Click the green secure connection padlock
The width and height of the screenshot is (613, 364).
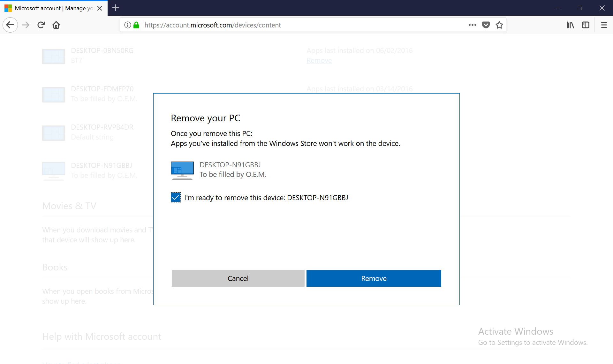click(136, 25)
